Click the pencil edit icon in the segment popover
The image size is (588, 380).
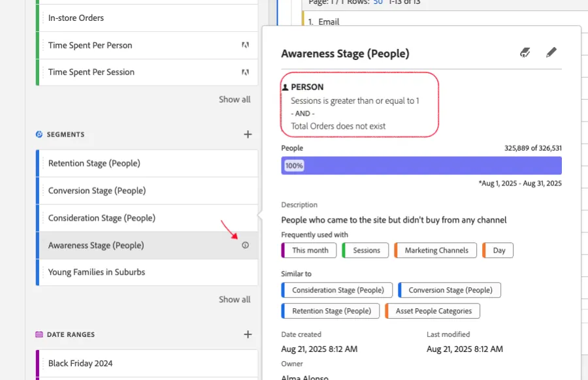[551, 52]
